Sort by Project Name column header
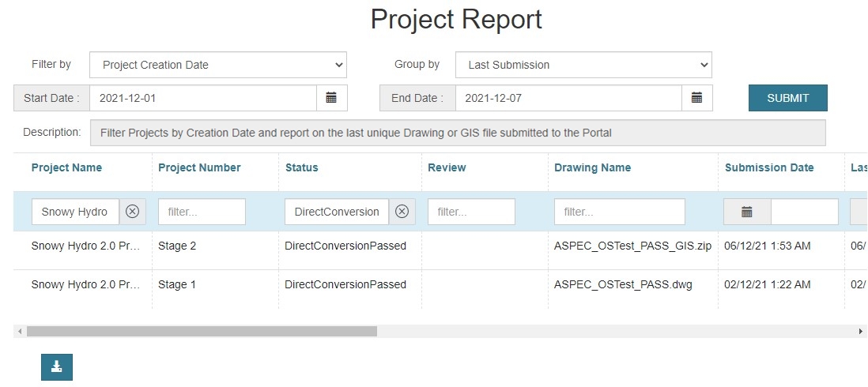The width and height of the screenshot is (868, 387). point(66,167)
